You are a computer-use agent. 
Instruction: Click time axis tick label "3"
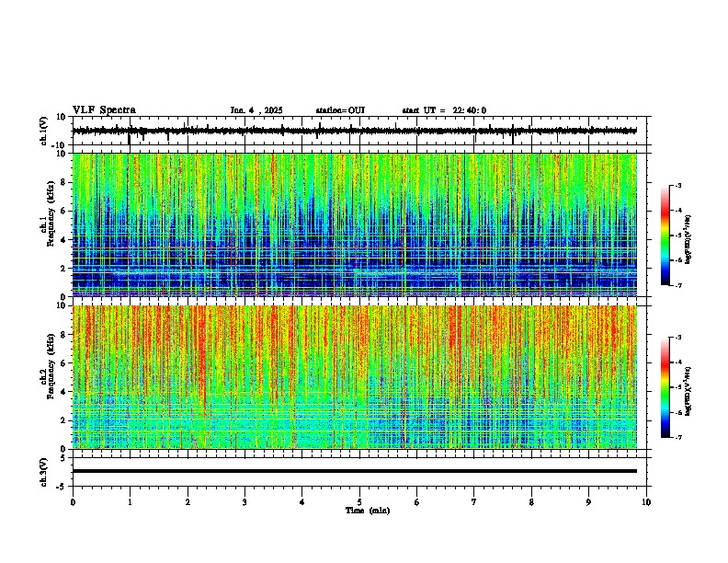(245, 502)
